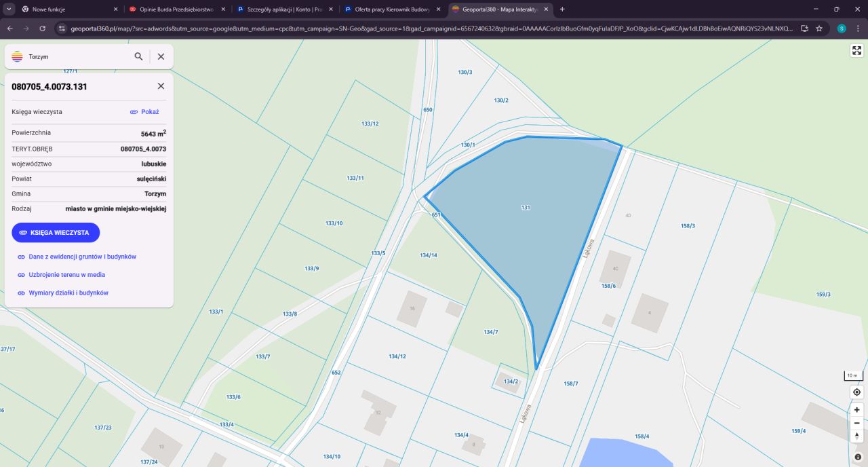Viewport: 868px width, 467px height.
Task: Click the blue KSIĘGA WIECZYSTA button
Action: tap(56, 232)
